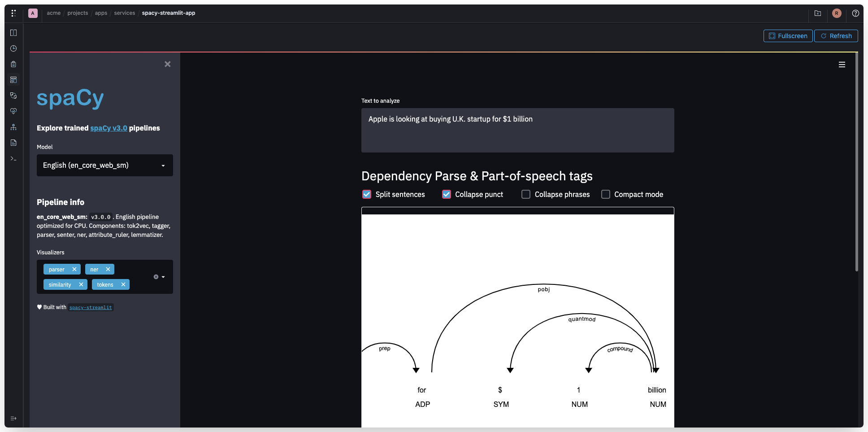Viewport: 868px width, 432px height.
Task: Open the spaCy v3.0 link
Action: (108, 128)
